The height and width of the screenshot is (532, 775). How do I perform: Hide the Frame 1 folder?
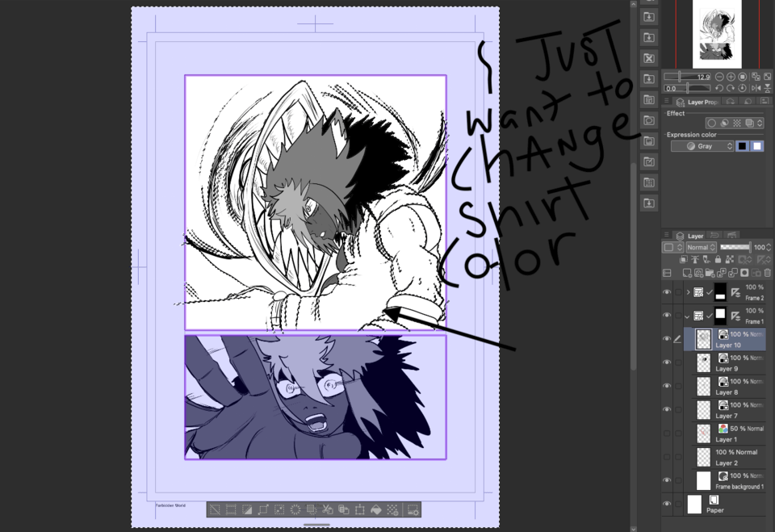point(667,316)
